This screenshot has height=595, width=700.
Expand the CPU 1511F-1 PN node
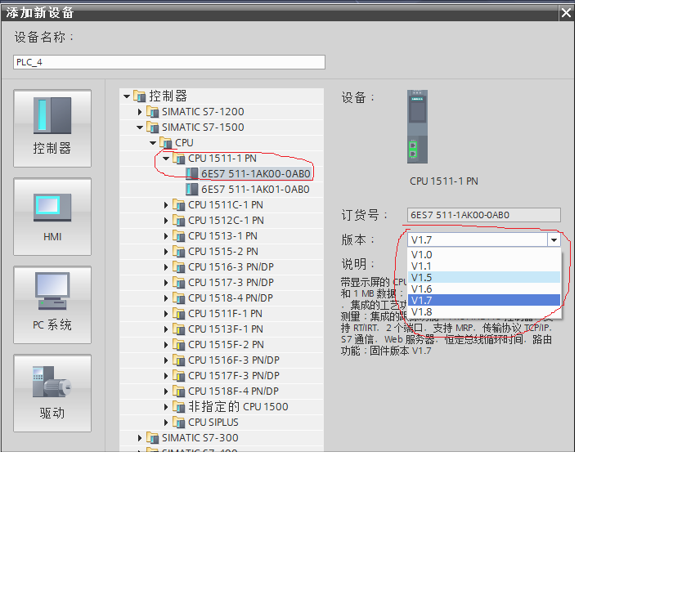point(166,314)
